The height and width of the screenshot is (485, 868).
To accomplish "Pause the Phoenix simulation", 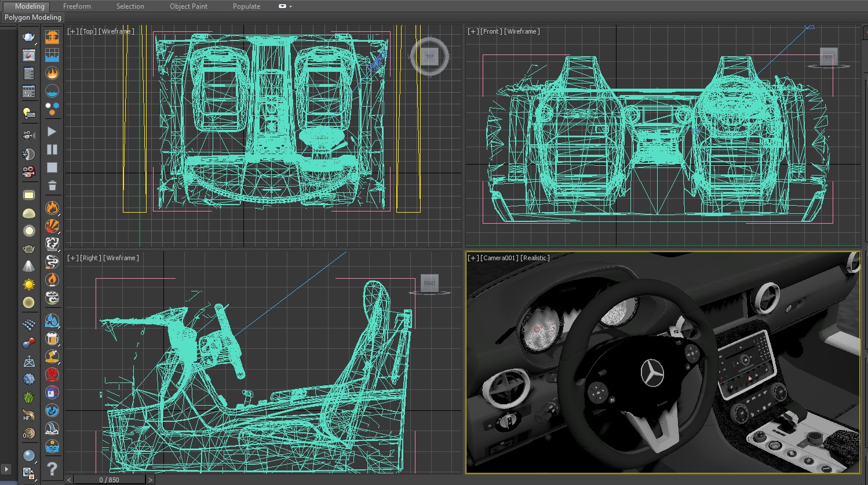I will 52,149.
